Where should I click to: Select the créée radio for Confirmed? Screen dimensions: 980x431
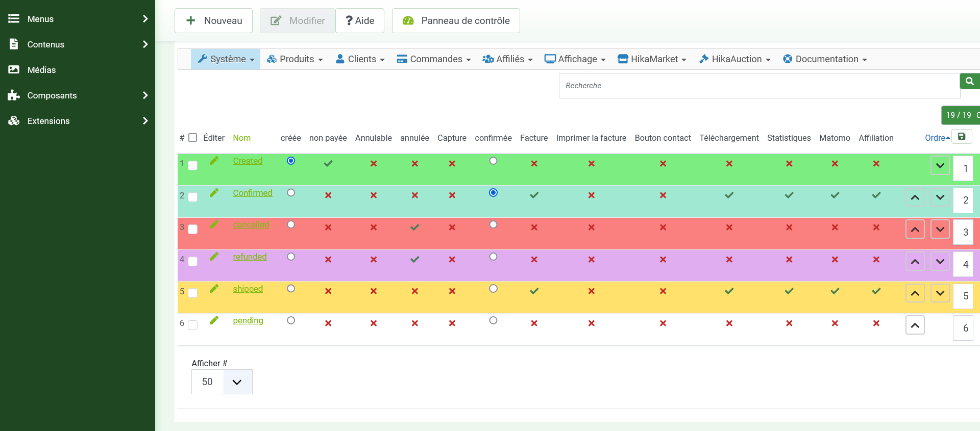coord(291,193)
